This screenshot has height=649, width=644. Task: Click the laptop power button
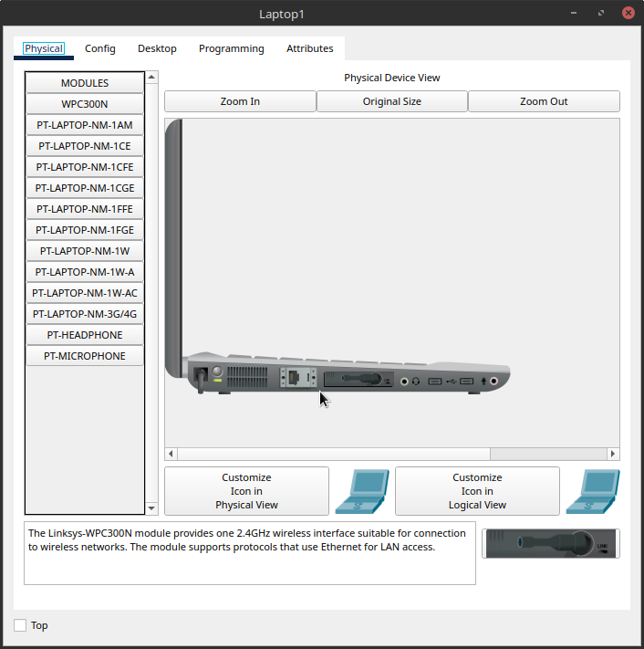[x=217, y=372]
